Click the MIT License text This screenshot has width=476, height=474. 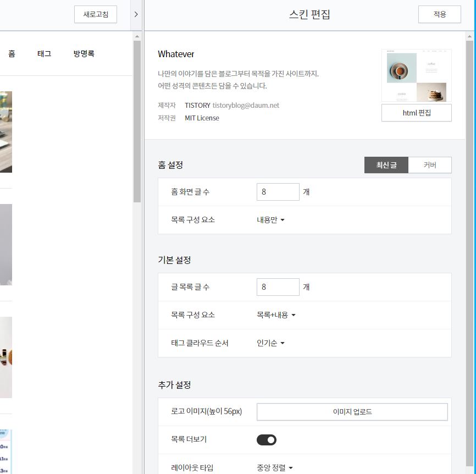click(202, 118)
